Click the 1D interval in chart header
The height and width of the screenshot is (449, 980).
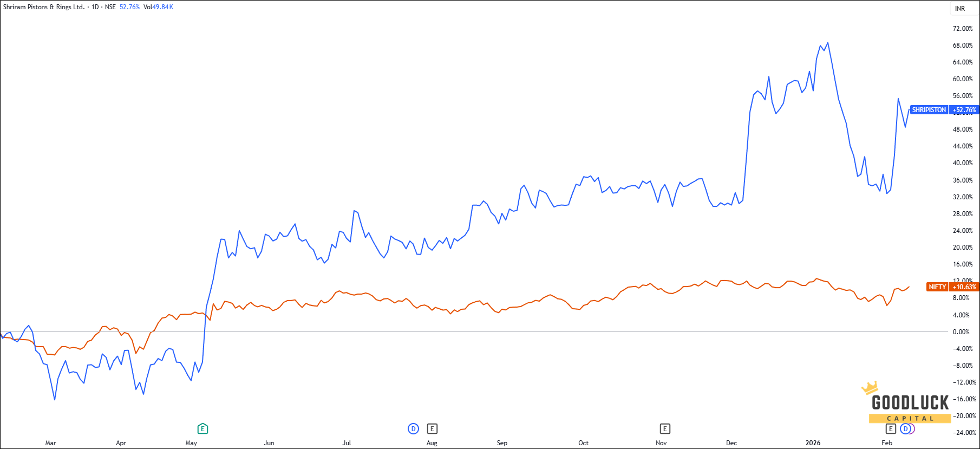[95, 7]
